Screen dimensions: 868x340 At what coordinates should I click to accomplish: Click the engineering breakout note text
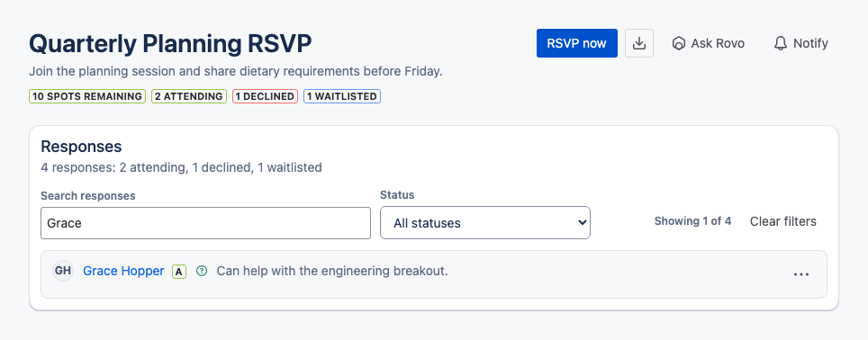(332, 271)
